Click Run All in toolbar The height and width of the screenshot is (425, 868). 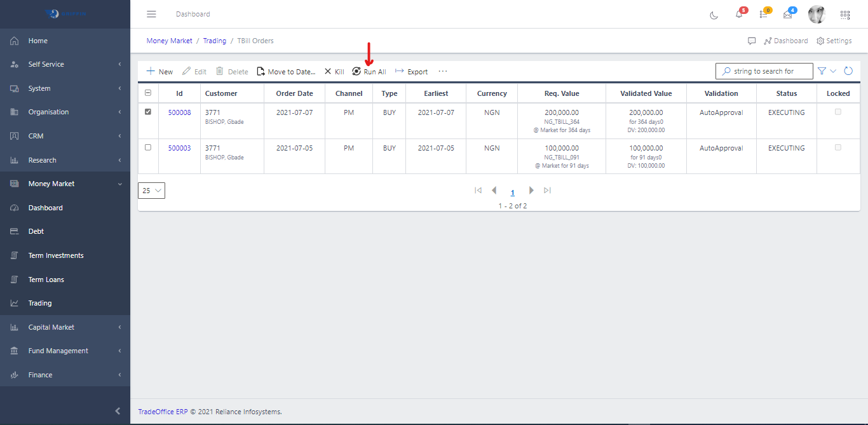point(369,72)
